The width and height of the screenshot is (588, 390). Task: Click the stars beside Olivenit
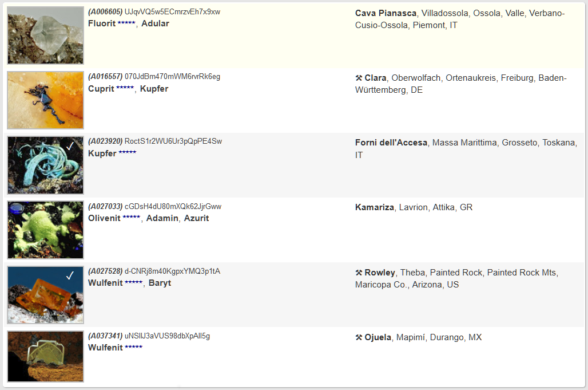click(x=131, y=218)
